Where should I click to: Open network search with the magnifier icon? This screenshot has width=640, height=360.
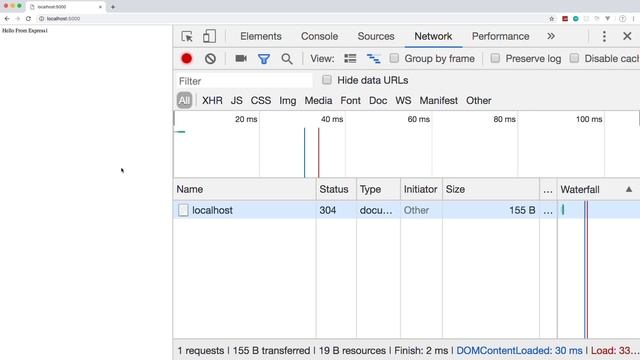(287, 59)
